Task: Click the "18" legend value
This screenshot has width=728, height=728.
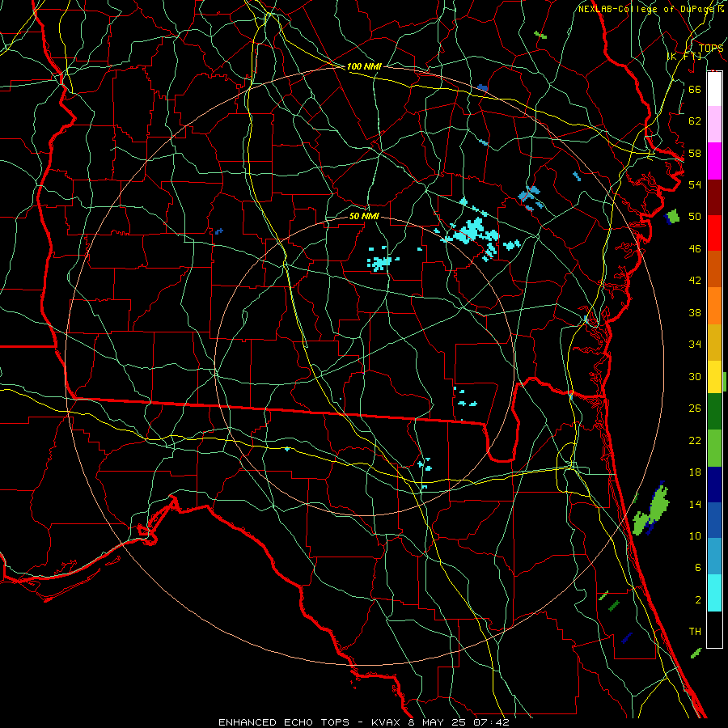Action: coord(695,472)
